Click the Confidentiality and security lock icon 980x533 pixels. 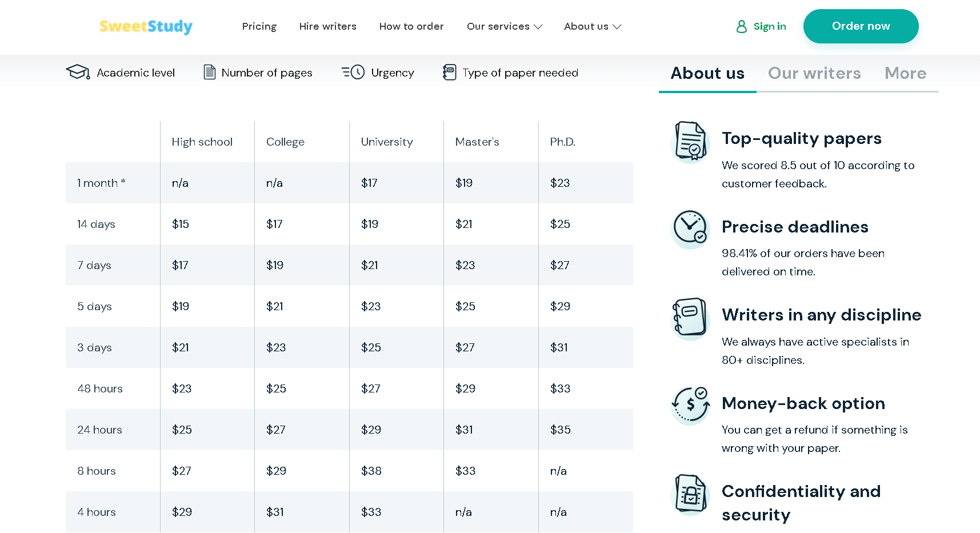click(x=690, y=494)
